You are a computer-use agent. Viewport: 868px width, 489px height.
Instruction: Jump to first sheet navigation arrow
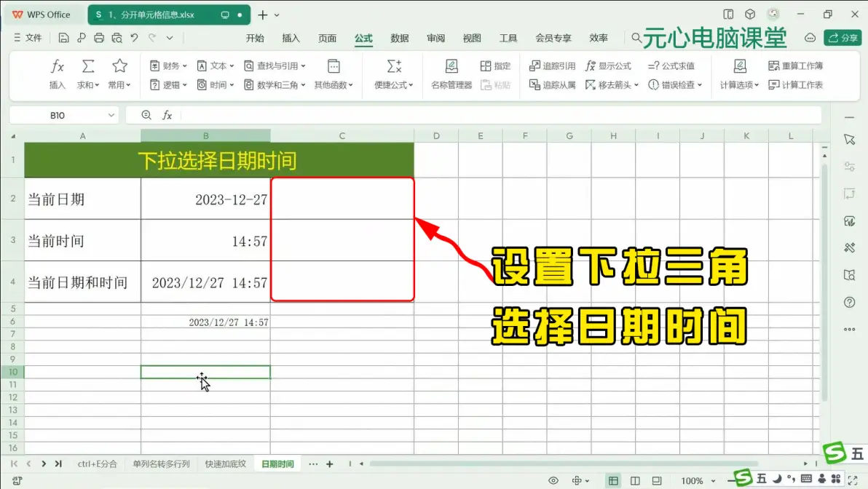pyautogui.click(x=14, y=464)
